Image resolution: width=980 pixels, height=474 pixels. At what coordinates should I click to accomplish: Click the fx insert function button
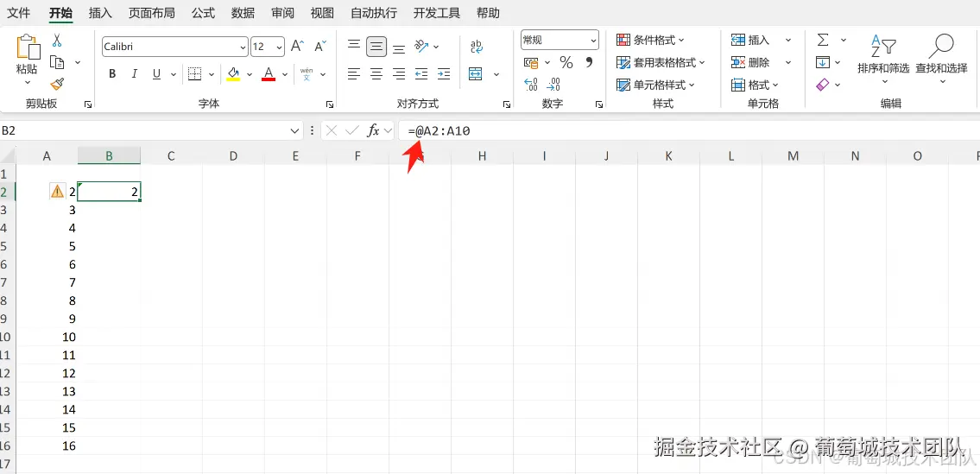tap(372, 130)
